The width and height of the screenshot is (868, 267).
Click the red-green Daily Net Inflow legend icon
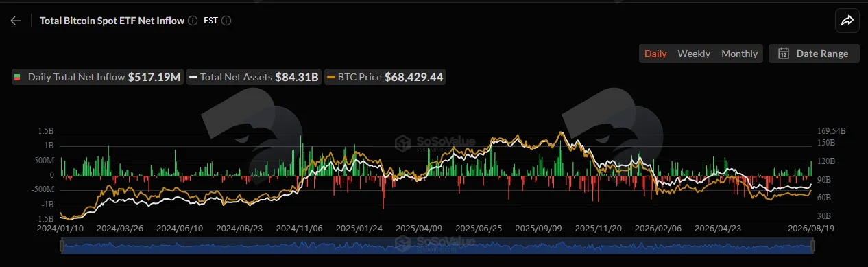click(x=17, y=77)
